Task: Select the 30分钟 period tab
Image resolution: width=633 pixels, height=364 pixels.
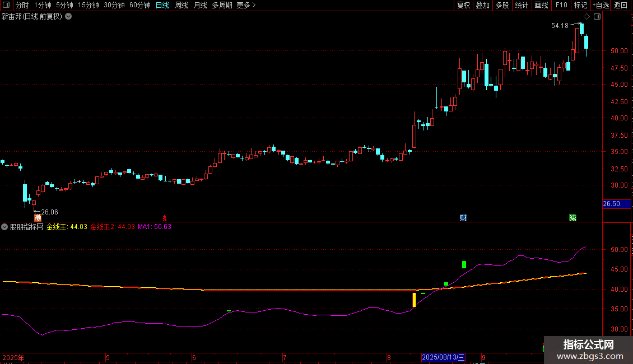Action: click(114, 5)
